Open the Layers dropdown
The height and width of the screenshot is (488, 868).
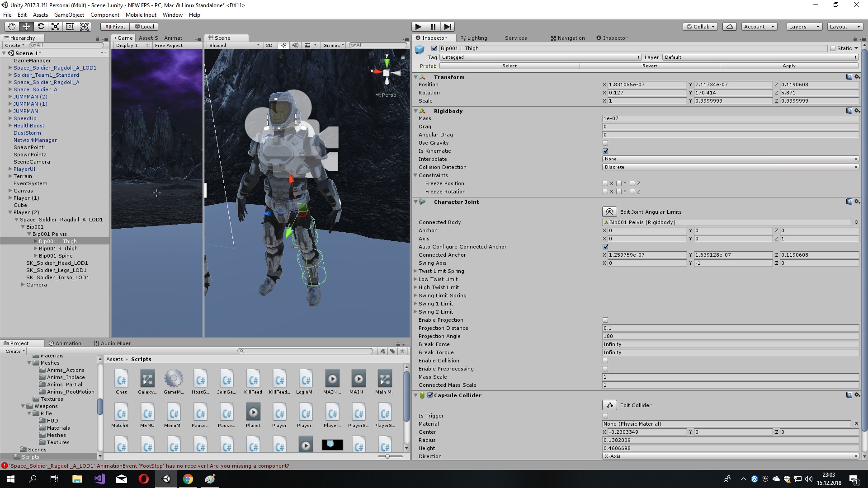tap(804, 27)
